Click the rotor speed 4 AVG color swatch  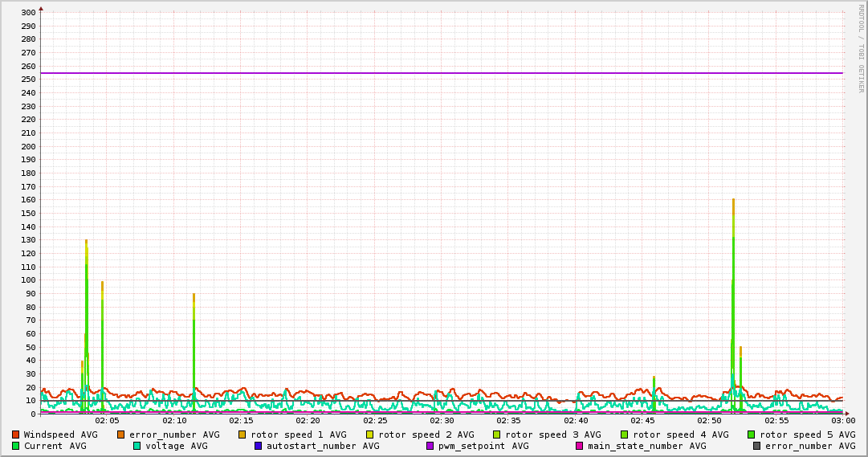624,435
